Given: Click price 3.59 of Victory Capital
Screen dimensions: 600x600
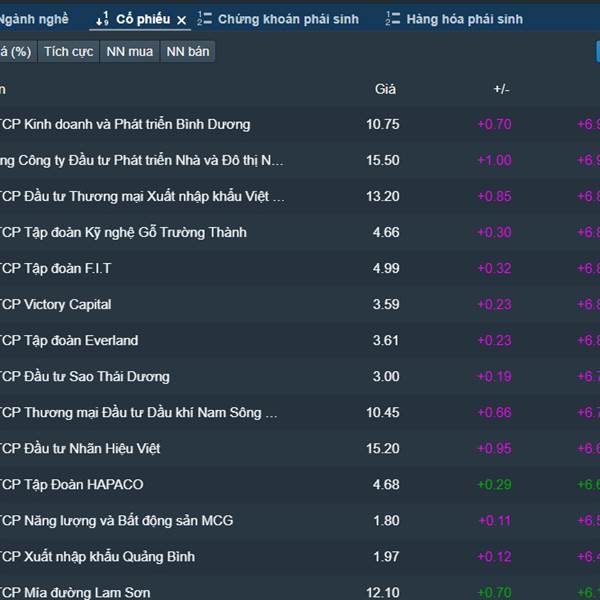Looking at the screenshot, I should coord(386,304).
